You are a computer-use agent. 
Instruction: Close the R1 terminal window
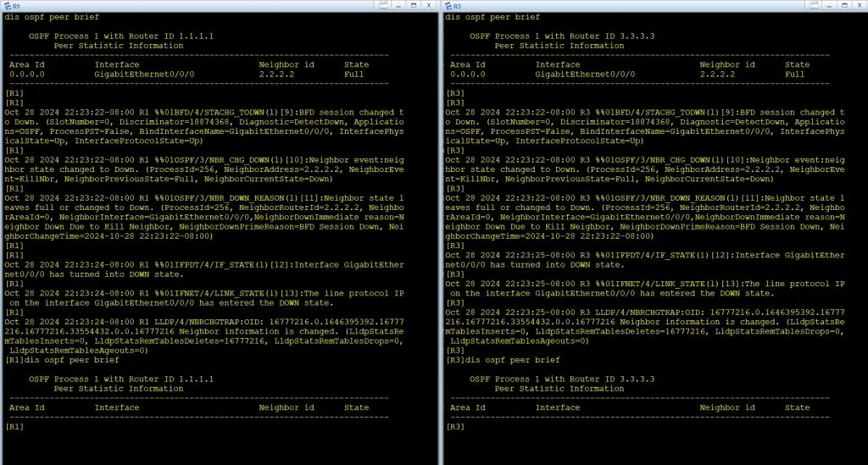click(429, 5)
